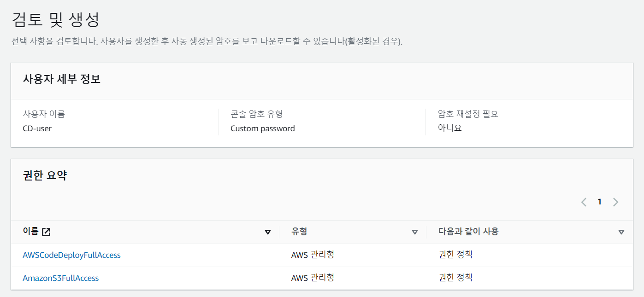Click 권한 정책 in the AWSCodeDeployFullAccess row
Screen dimensions: 644x297
pos(455,255)
